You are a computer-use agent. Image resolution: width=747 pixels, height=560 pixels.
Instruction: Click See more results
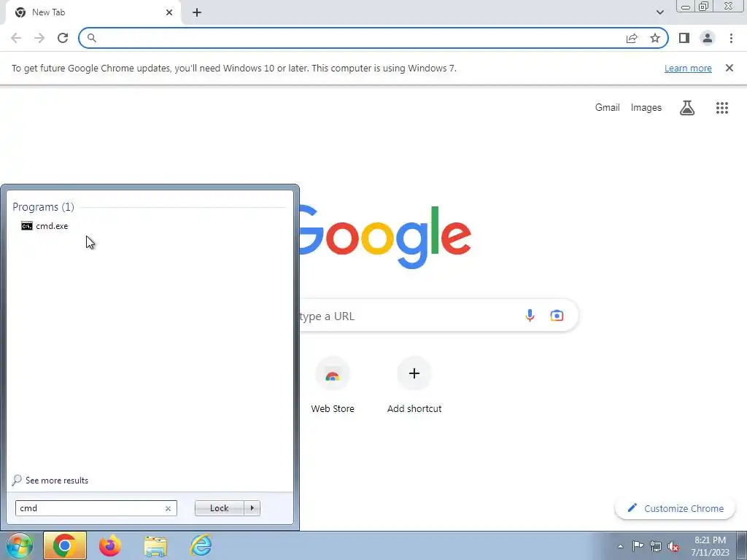50,480
